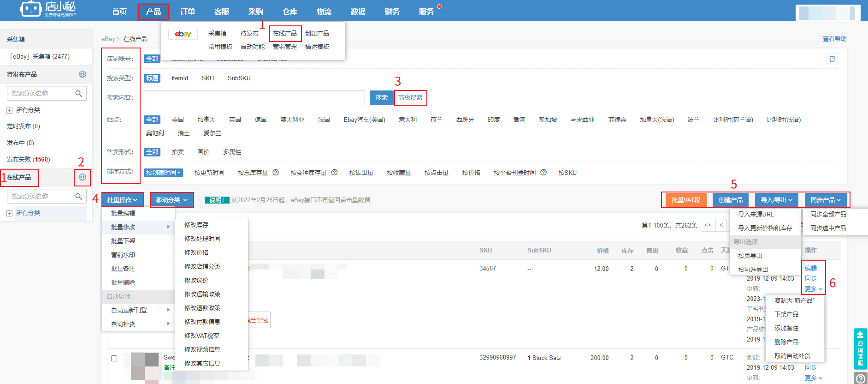
Task: Open the 导入/导出 dropdown
Action: coord(777,200)
